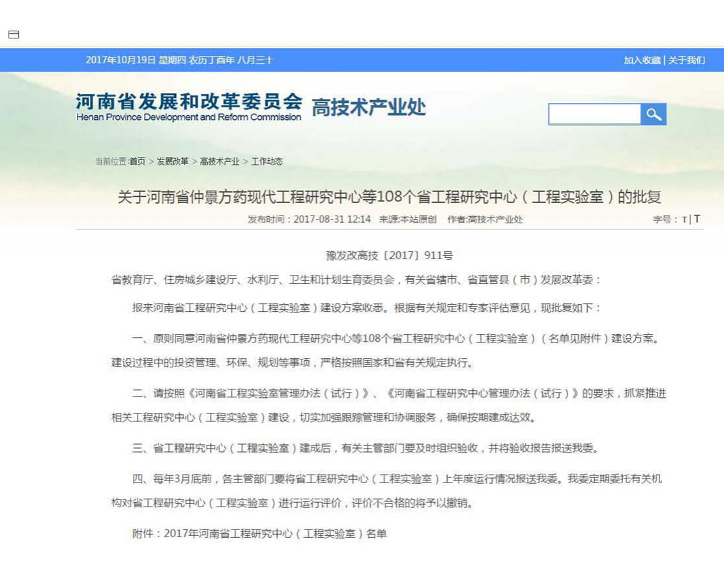Navigate to 发展改革 in the breadcrumb
724x588 pixels.
[173, 161]
